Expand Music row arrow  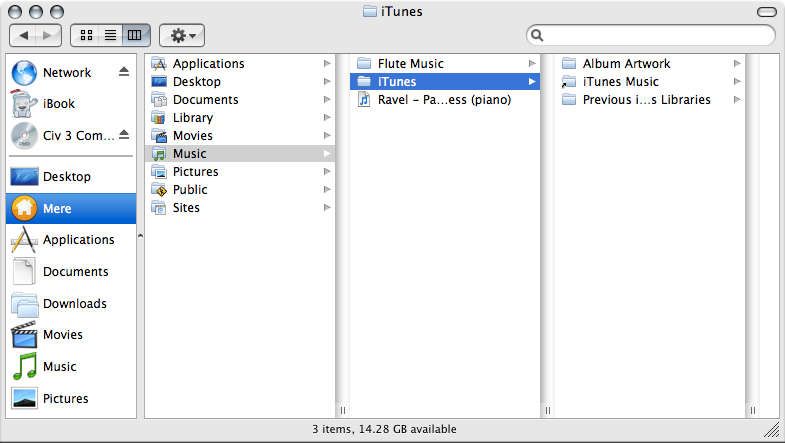(327, 154)
